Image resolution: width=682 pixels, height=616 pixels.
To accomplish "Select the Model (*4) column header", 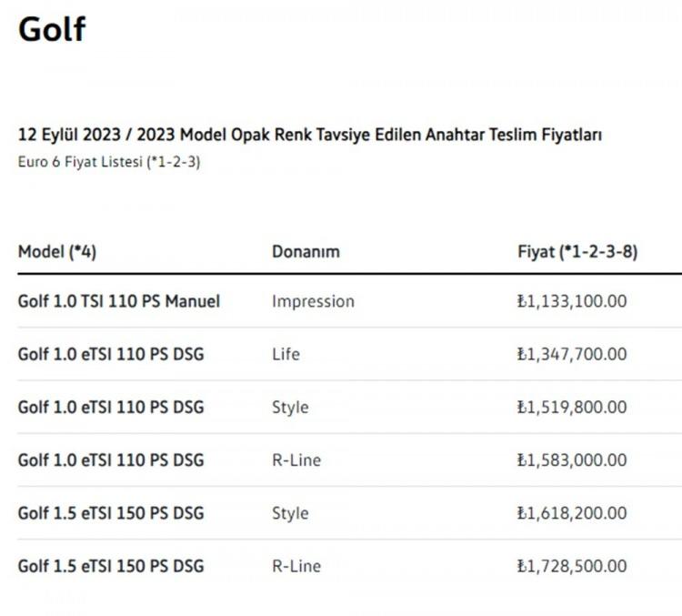I will 57,252.
